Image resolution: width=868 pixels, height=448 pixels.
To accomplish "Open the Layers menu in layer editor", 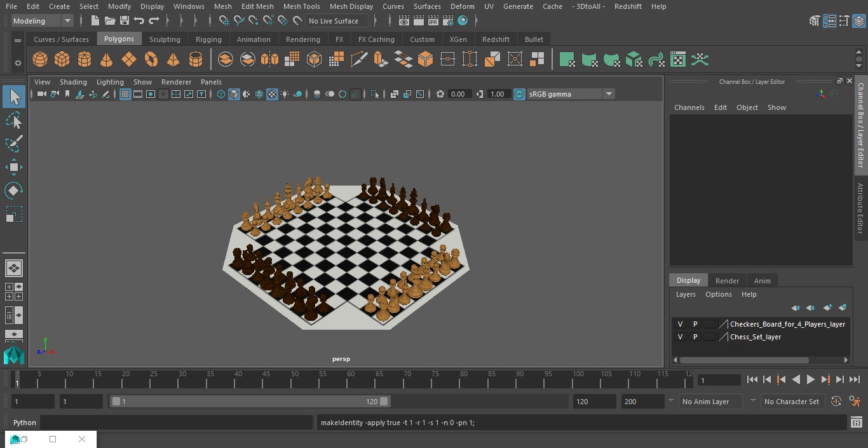I will tap(686, 294).
